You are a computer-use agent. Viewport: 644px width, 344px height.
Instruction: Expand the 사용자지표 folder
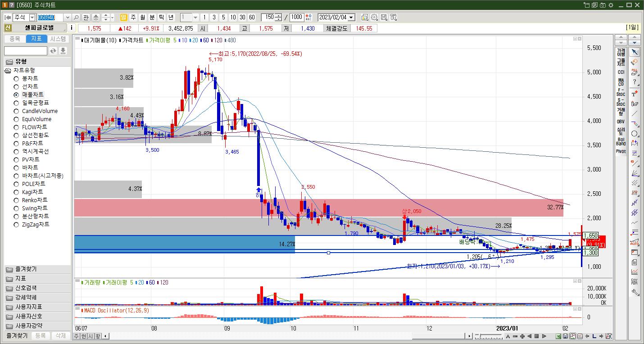coord(38,307)
